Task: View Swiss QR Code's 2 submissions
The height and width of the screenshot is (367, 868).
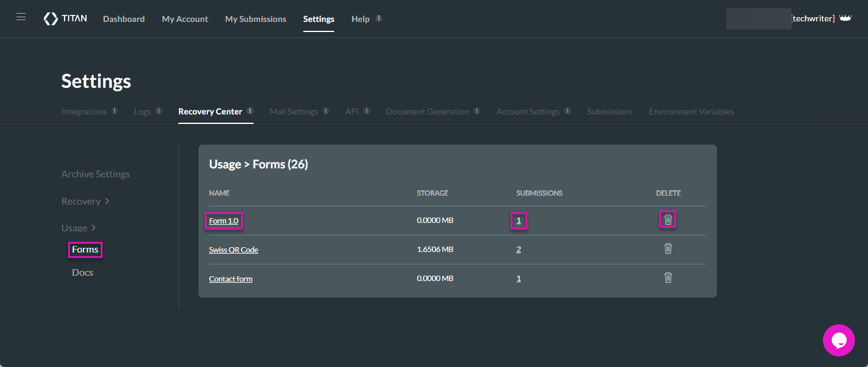Action: (518, 248)
